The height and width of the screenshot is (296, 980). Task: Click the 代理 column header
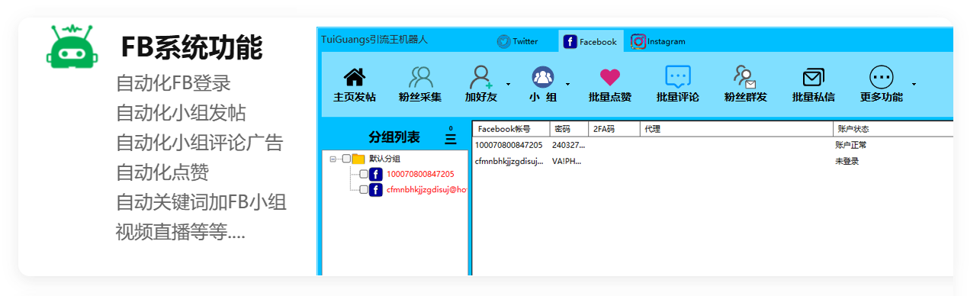(x=736, y=129)
